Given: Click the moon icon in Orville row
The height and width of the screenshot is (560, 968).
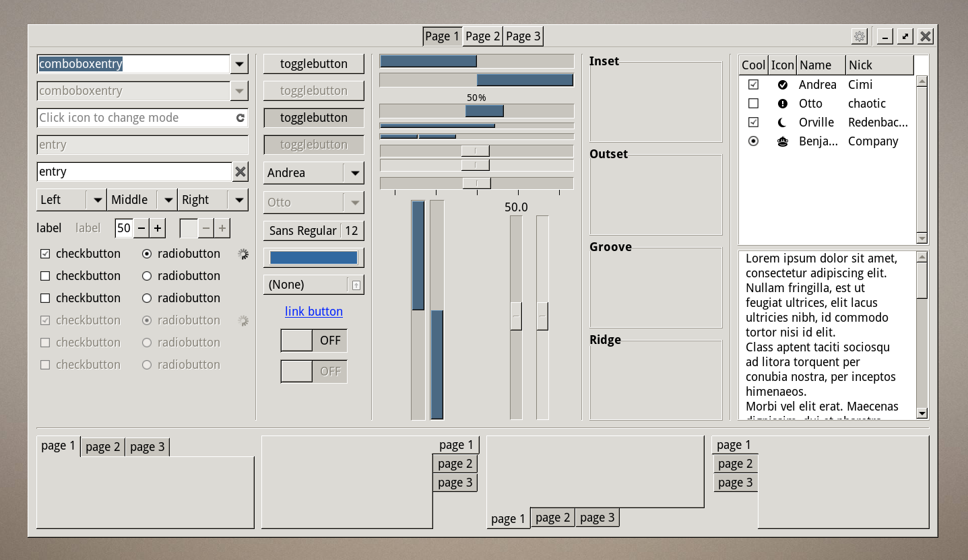Looking at the screenshot, I should coord(783,123).
